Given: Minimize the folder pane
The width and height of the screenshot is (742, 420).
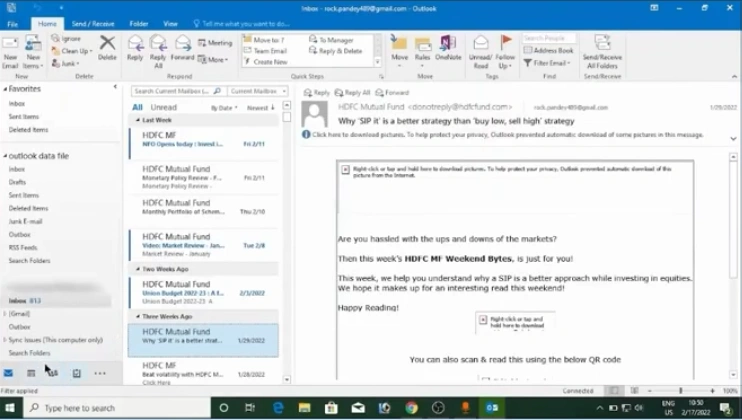Looking at the screenshot, I should pyautogui.click(x=115, y=87).
